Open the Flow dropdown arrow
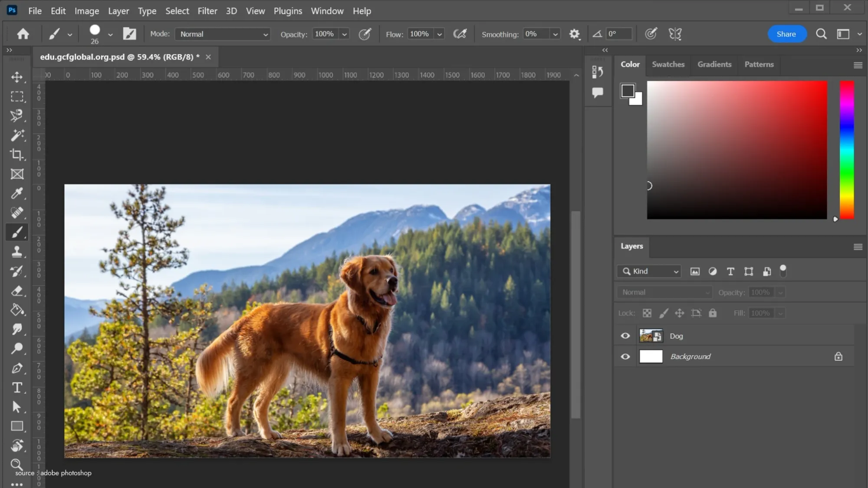 coord(439,34)
